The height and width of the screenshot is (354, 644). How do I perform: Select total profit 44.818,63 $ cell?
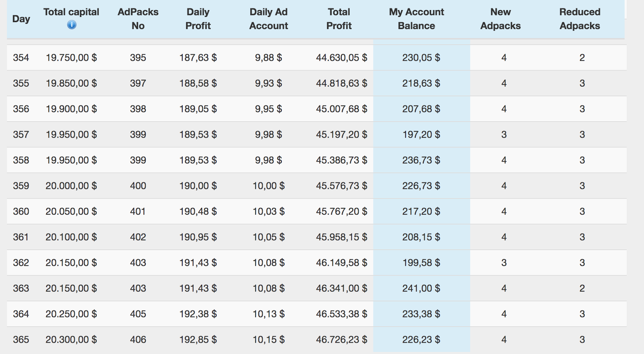(x=341, y=83)
